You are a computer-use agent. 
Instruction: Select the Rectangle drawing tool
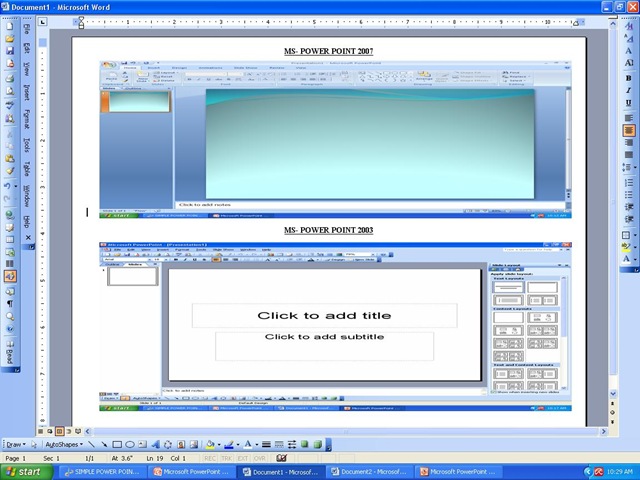(x=117, y=444)
